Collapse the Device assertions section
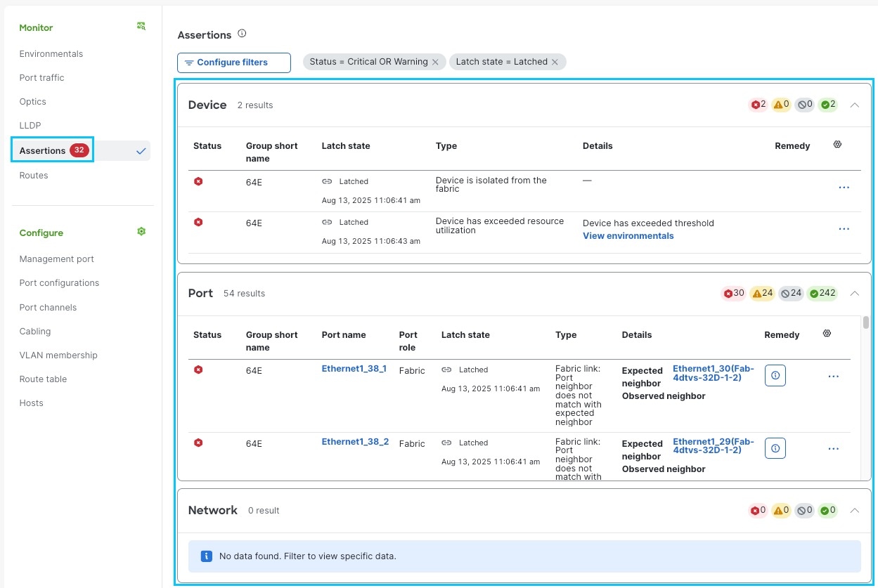878x588 pixels. (855, 105)
